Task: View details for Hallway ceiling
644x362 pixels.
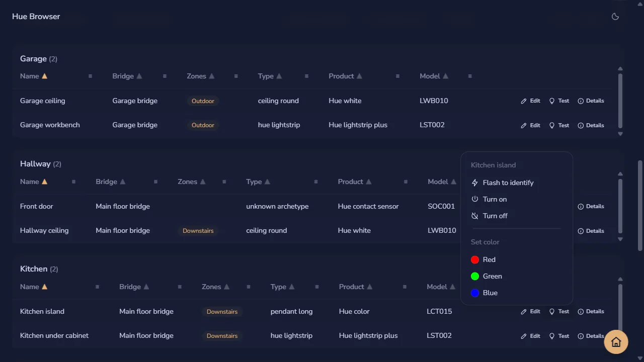Action: click(x=591, y=231)
